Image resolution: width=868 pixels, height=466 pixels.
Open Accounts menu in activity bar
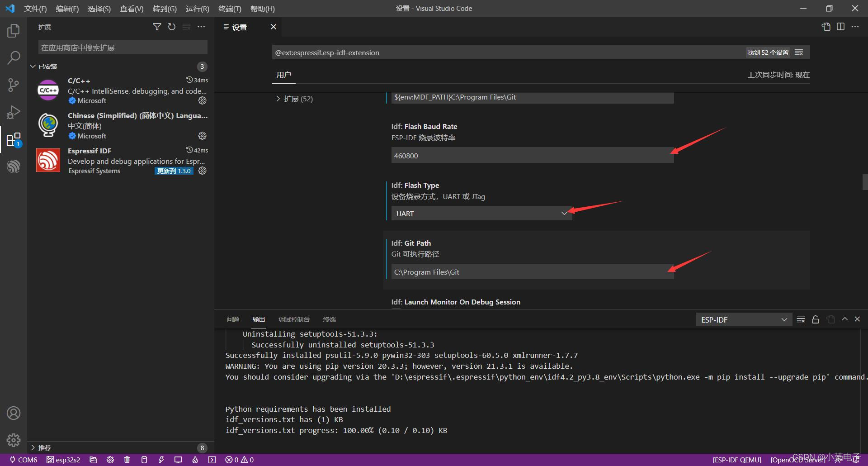pos(14,413)
